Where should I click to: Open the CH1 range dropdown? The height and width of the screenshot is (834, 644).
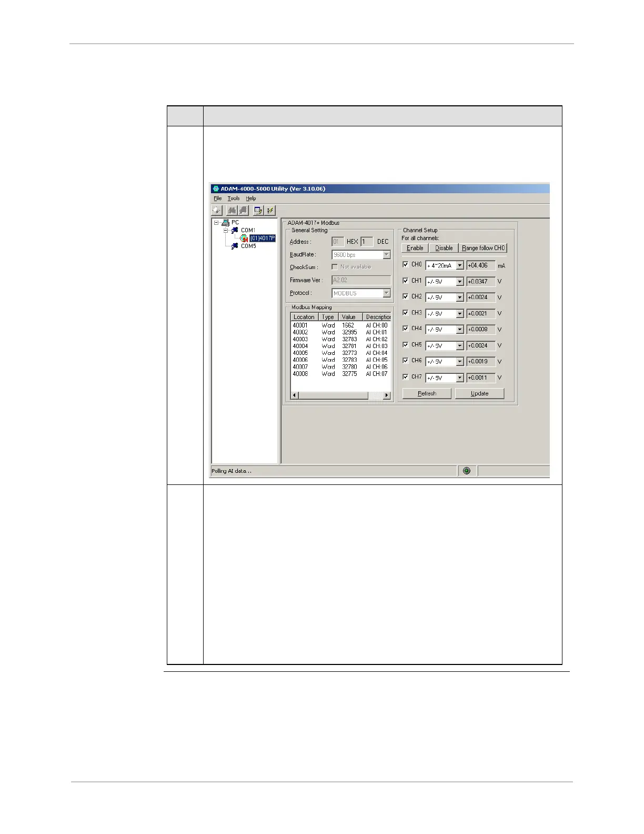click(459, 282)
